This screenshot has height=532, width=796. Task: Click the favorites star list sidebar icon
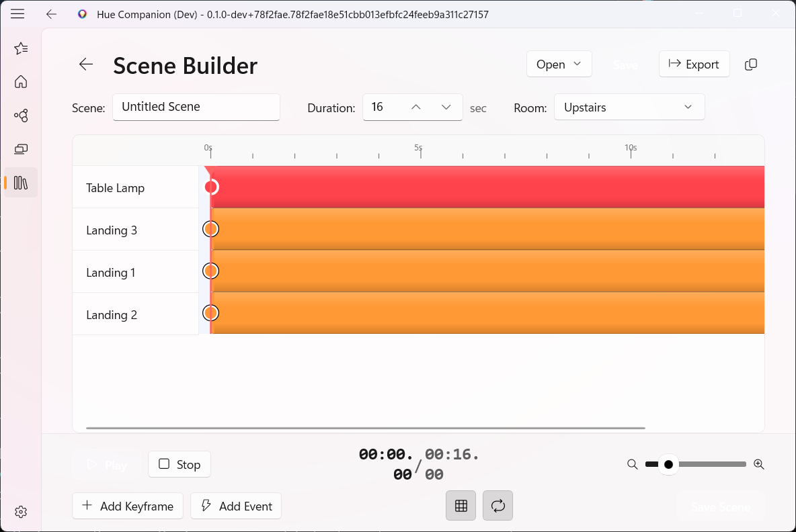[21, 48]
